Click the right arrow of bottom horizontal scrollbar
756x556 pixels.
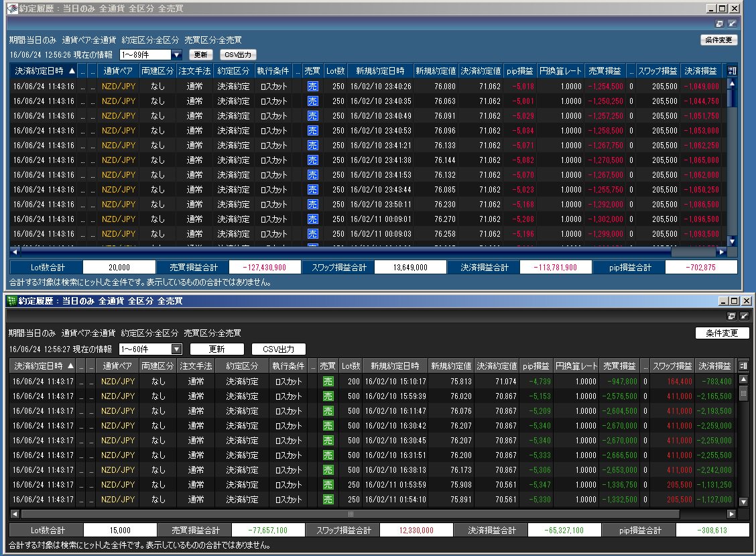tap(731, 514)
